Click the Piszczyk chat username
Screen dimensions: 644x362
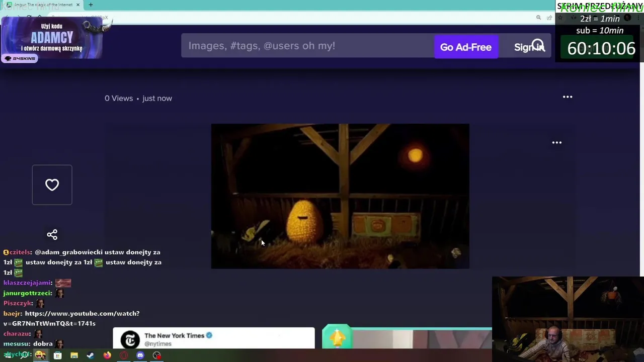click(x=18, y=303)
